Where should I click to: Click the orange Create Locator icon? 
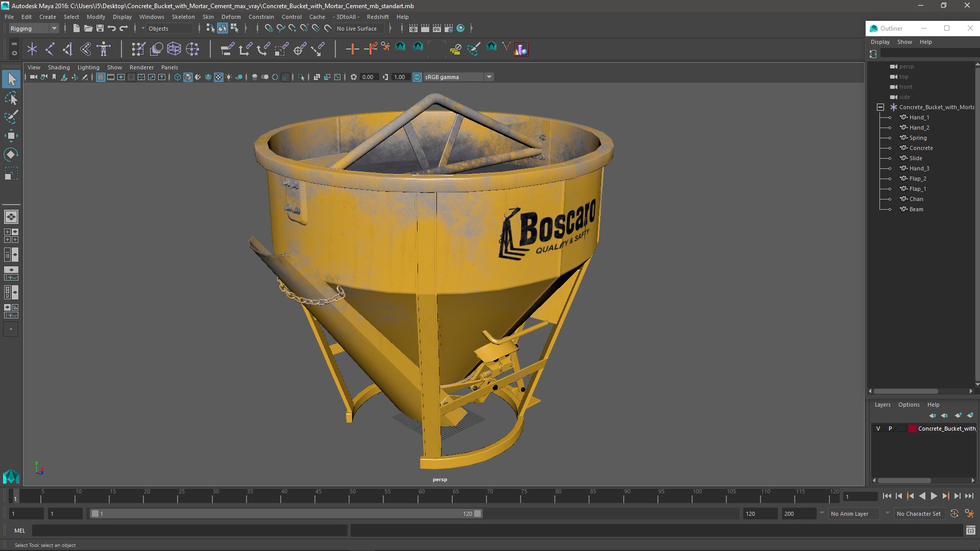tap(352, 49)
